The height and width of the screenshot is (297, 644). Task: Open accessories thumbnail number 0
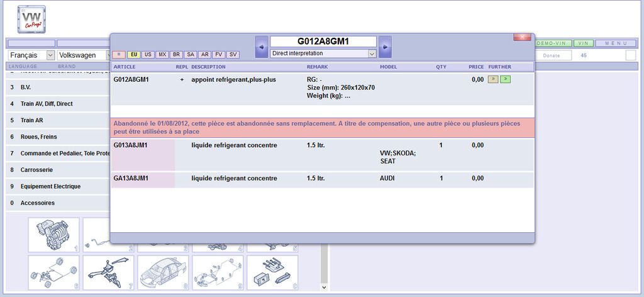coord(272,272)
